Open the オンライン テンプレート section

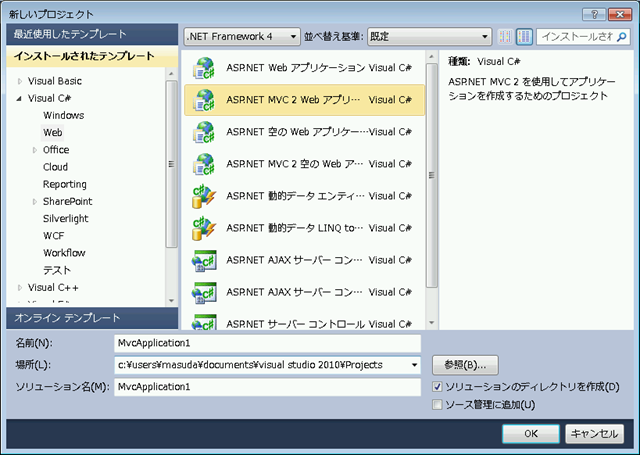coord(90,317)
